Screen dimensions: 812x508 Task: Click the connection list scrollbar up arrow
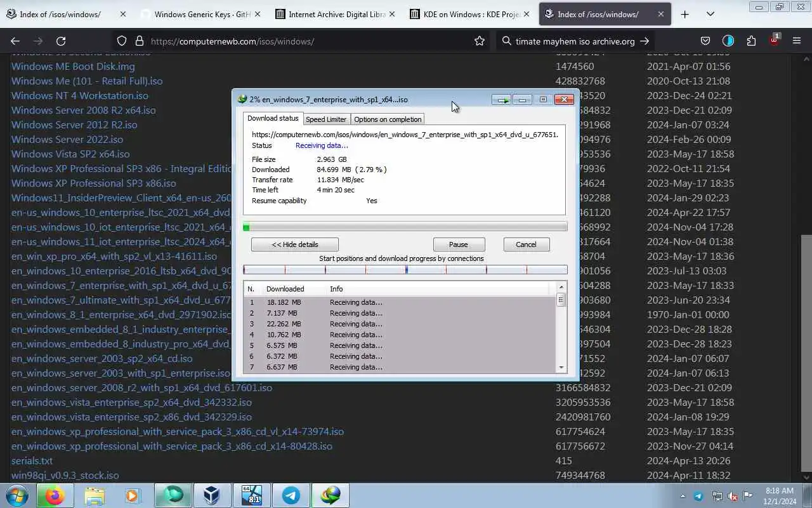click(x=561, y=288)
